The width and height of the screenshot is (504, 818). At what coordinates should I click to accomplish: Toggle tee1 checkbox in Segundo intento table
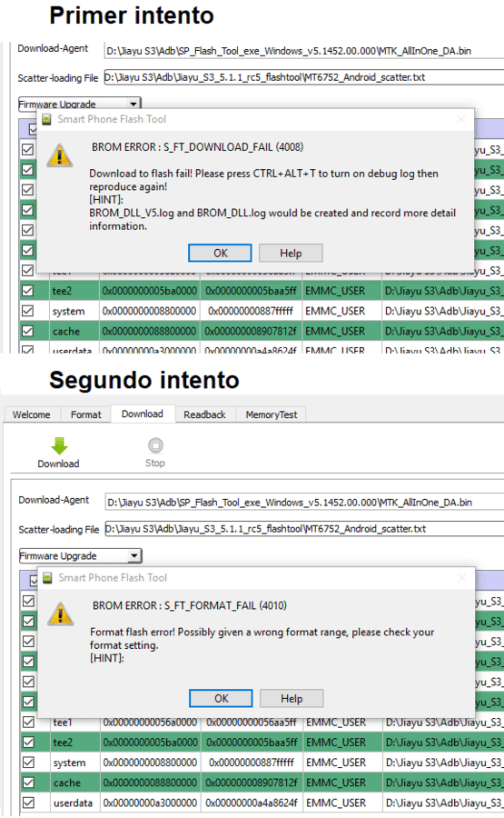point(29,722)
